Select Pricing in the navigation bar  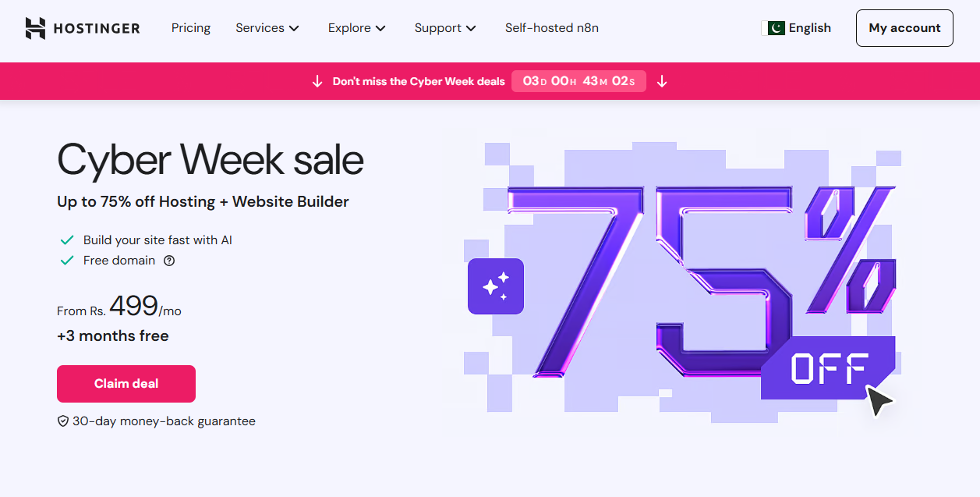click(190, 27)
